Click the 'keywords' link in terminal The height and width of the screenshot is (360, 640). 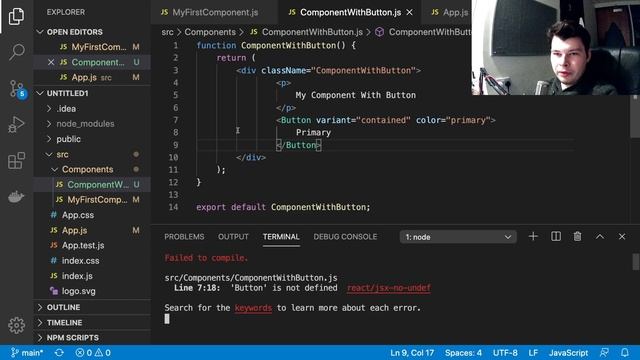[253, 308]
